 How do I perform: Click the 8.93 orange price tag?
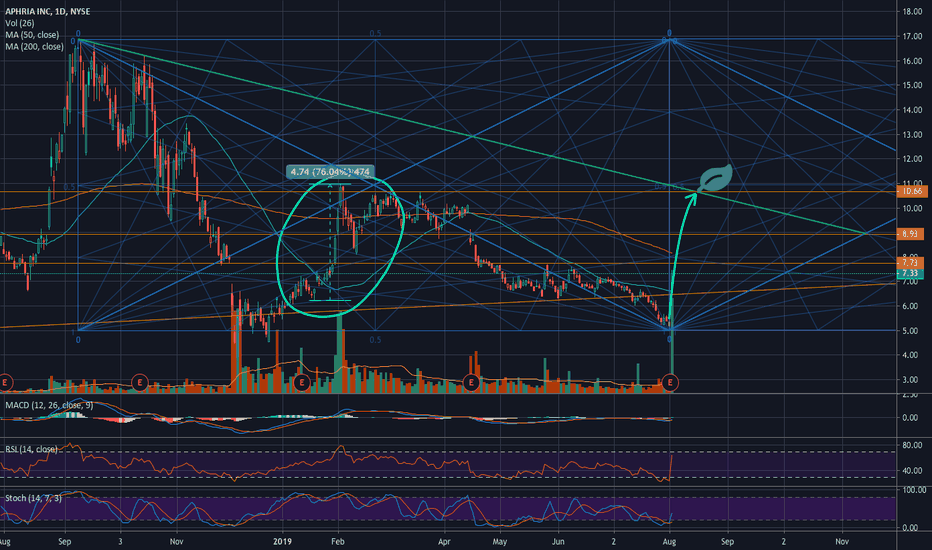point(910,234)
